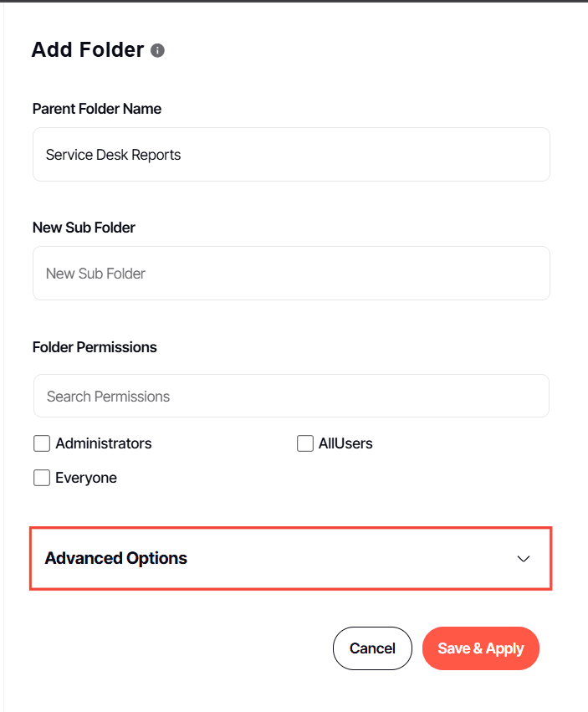Click the Add Folder heading
Viewport: 588px width, 712px height.
pyautogui.click(x=88, y=50)
